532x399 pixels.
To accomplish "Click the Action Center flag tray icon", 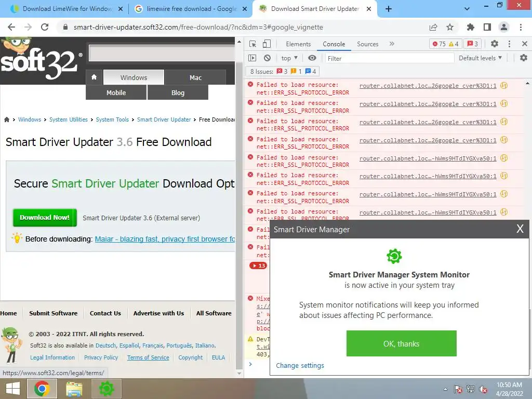I will click(458, 390).
